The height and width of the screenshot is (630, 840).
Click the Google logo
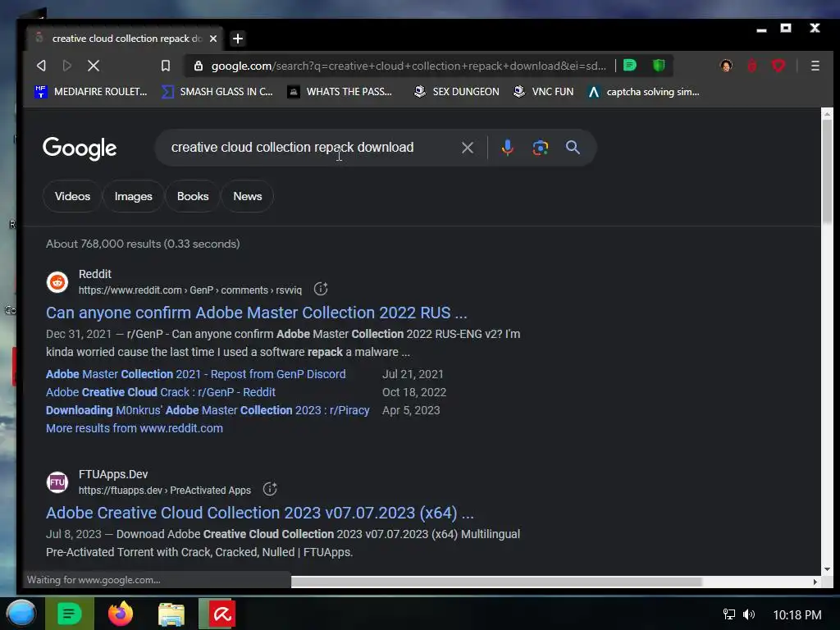click(x=80, y=148)
